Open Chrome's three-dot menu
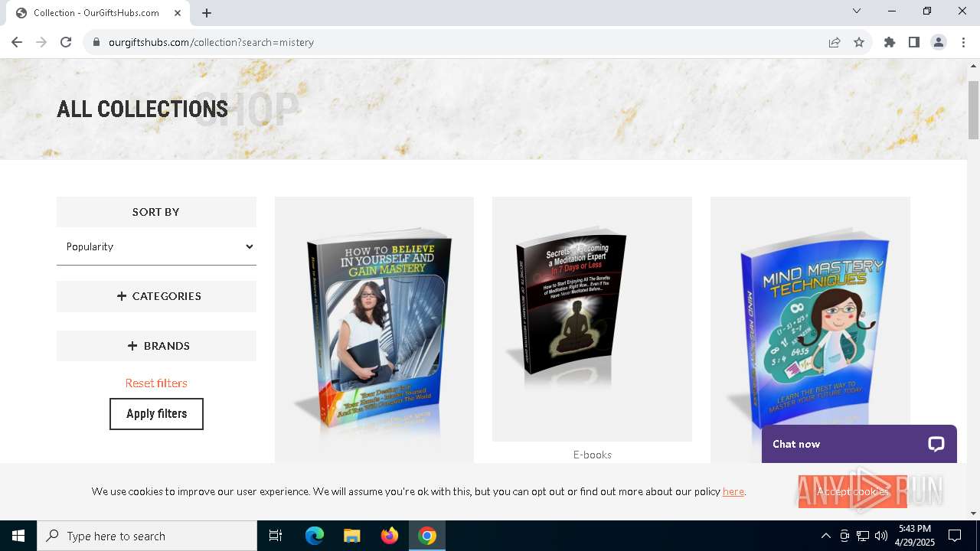 963,42
